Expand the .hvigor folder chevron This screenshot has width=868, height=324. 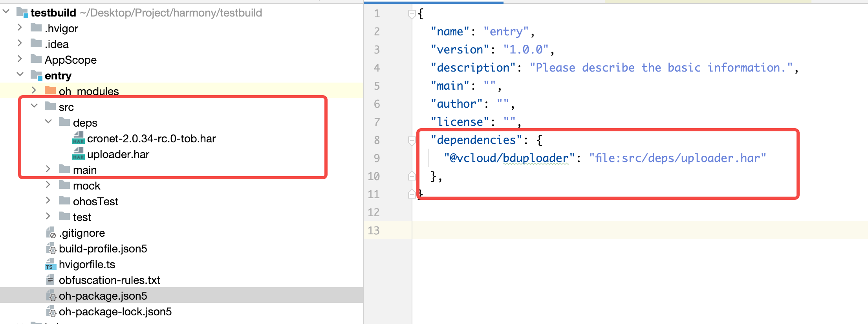(20, 27)
